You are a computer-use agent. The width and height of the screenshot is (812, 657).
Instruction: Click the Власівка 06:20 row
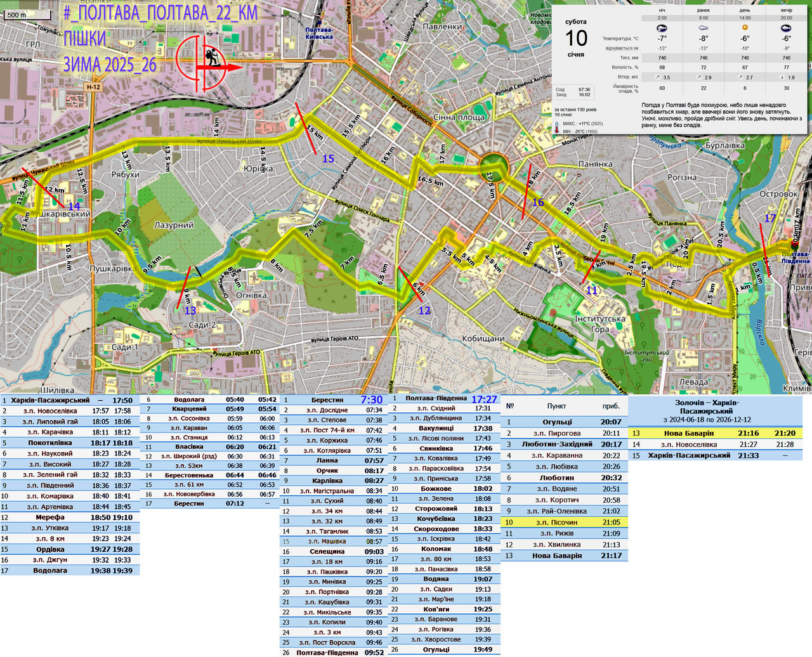[x=210, y=446]
